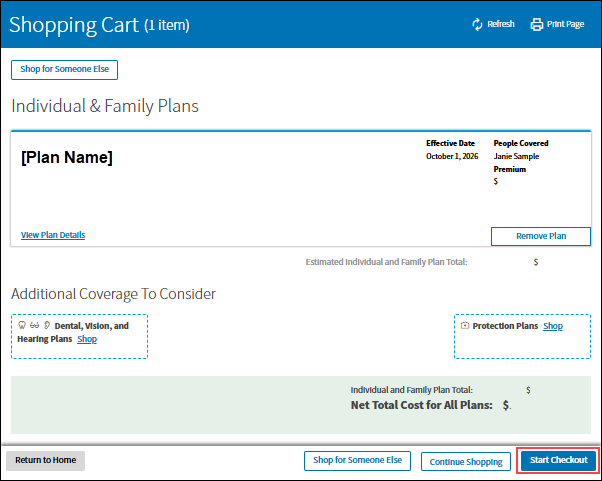Image resolution: width=602 pixels, height=481 pixels.
Task: Open Shop link for Protection Plans
Action: (553, 326)
